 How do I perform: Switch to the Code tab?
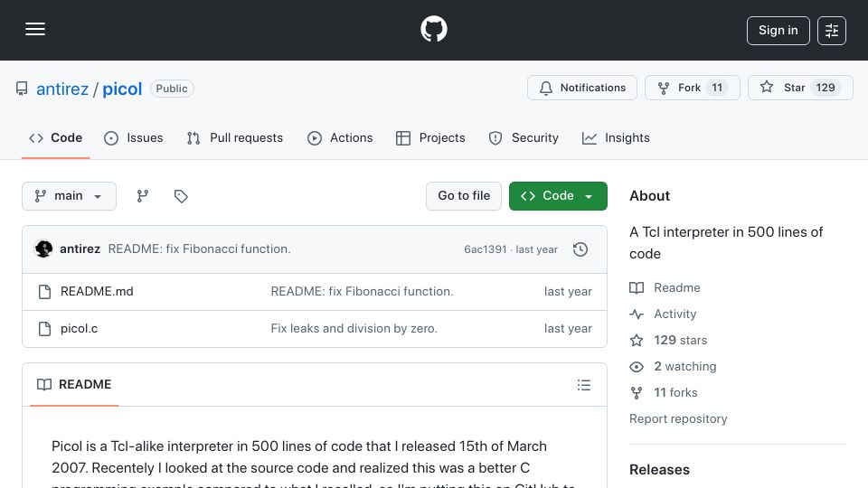[55, 137]
